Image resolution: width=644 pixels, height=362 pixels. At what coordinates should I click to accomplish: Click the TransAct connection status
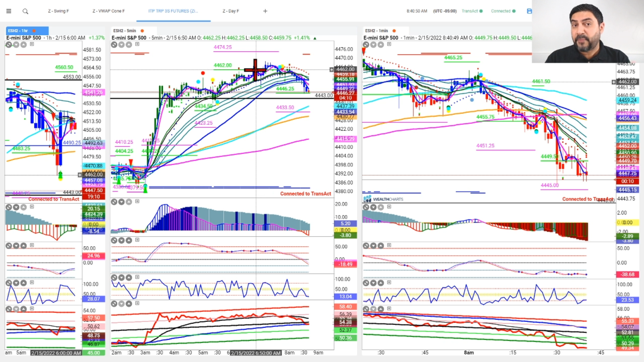coord(472,11)
